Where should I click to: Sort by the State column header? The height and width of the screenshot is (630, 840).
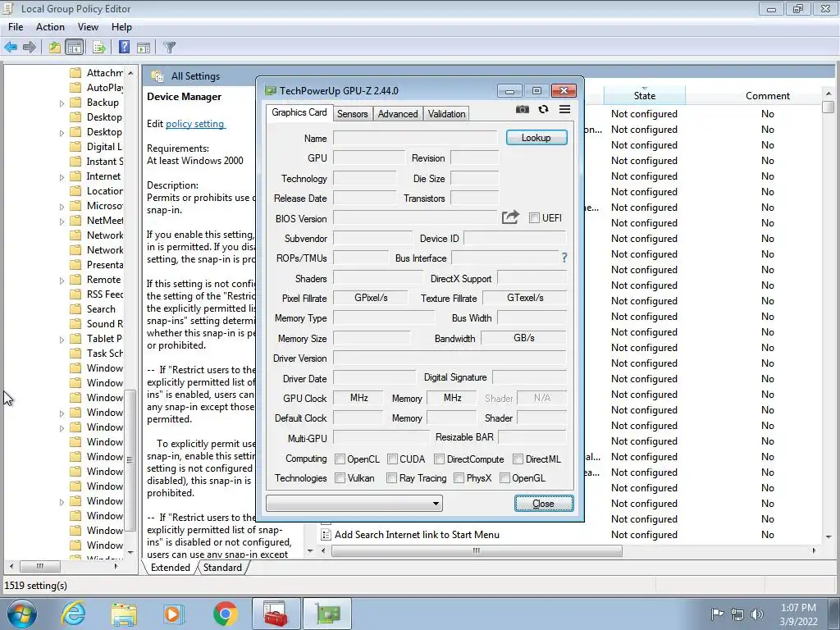tap(645, 95)
